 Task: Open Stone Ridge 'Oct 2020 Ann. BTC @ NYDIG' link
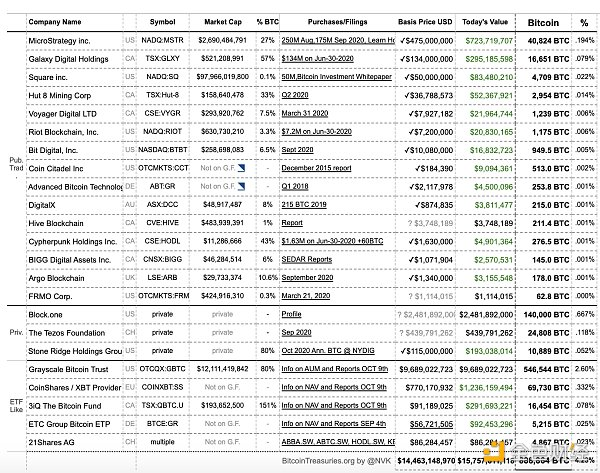tap(328, 351)
